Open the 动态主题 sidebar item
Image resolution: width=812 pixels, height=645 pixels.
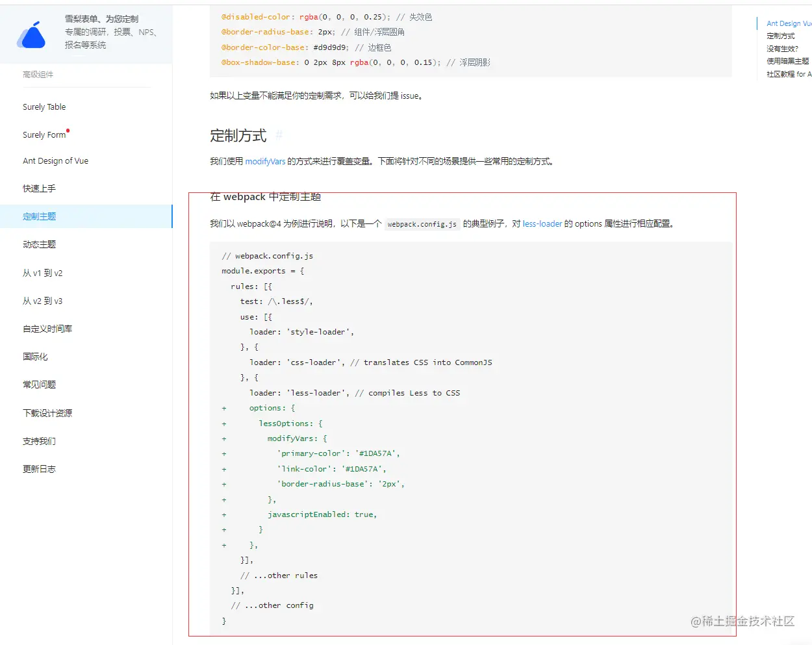[39, 244]
